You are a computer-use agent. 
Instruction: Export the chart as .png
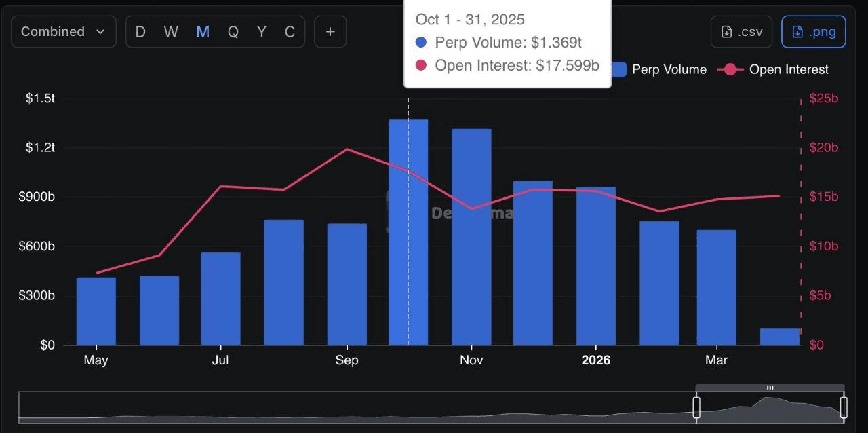[813, 32]
